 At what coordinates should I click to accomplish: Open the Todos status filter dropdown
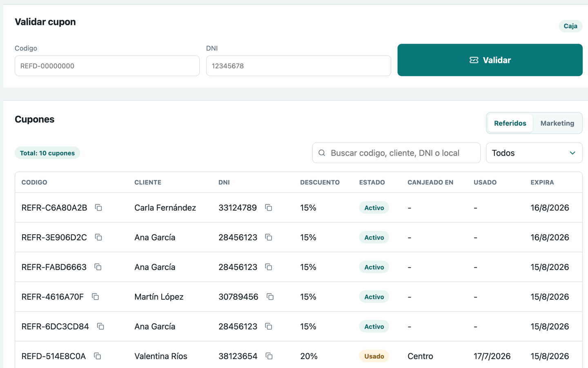[x=534, y=153]
